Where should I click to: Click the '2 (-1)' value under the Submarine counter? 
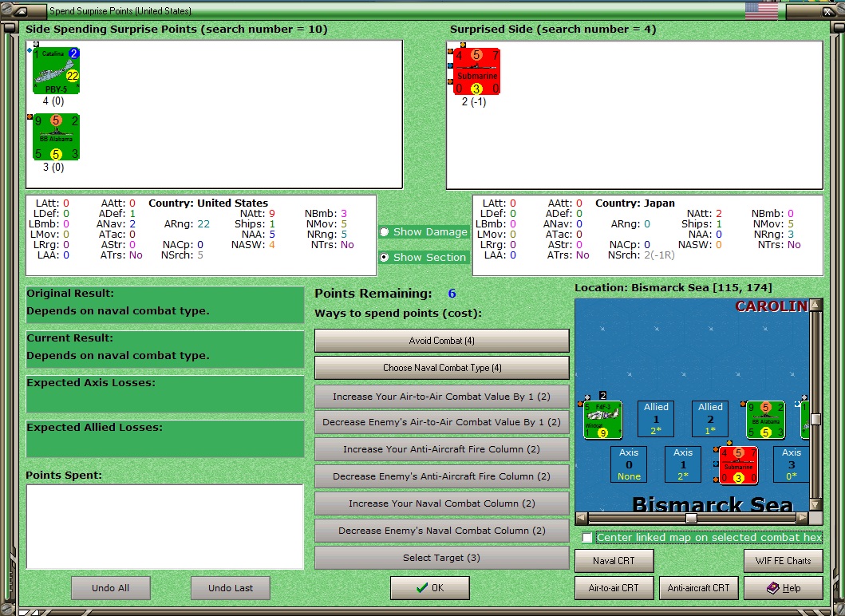(474, 101)
